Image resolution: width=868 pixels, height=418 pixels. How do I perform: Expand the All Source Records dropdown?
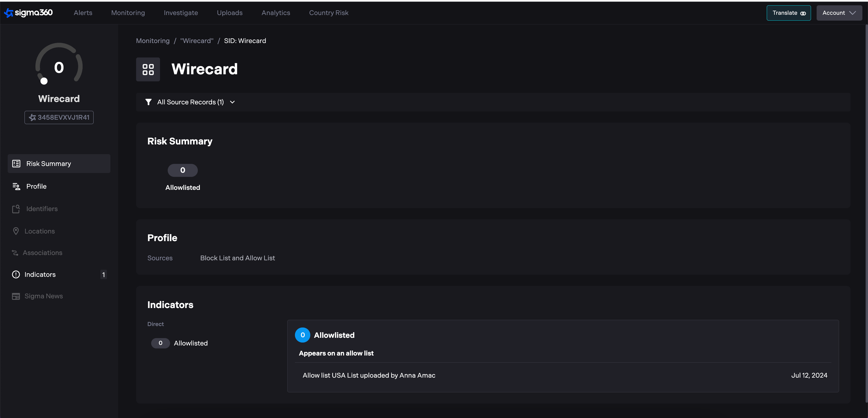pyautogui.click(x=195, y=102)
